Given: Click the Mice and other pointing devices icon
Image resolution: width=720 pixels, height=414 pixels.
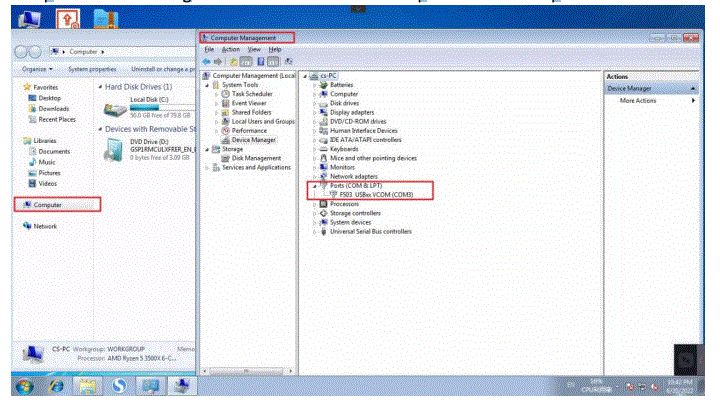Looking at the screenshot, I should [323, 158].
